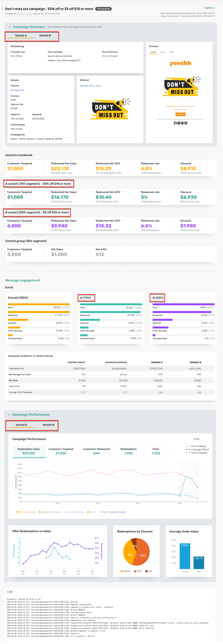Uncheck the Customers Targeted chart checkbox
The height and width of the screenshot is (644, 223).
[x=17, y=512]
